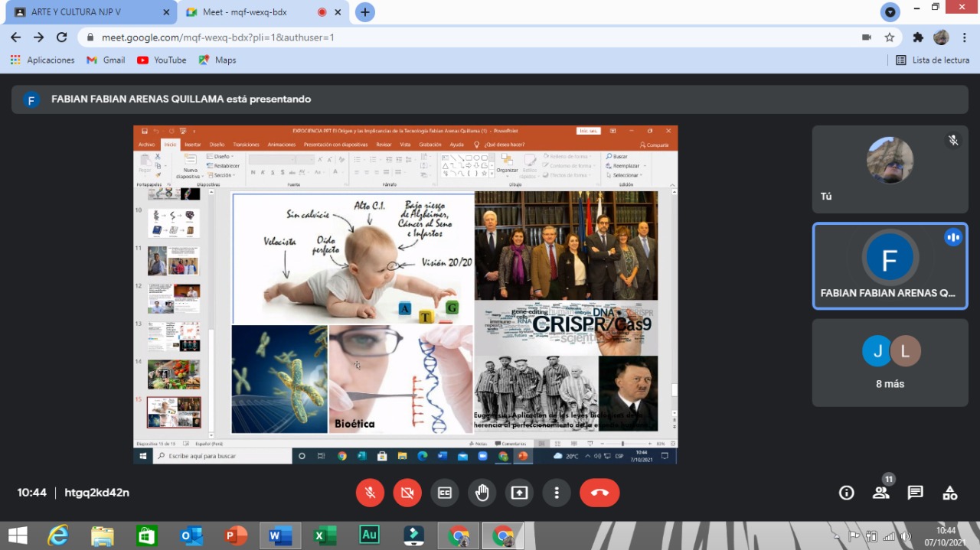Screen dimensions: 980x550
Task: Expand the Chrome profile dropdown arrow
Action: click(x=890, y=12)
